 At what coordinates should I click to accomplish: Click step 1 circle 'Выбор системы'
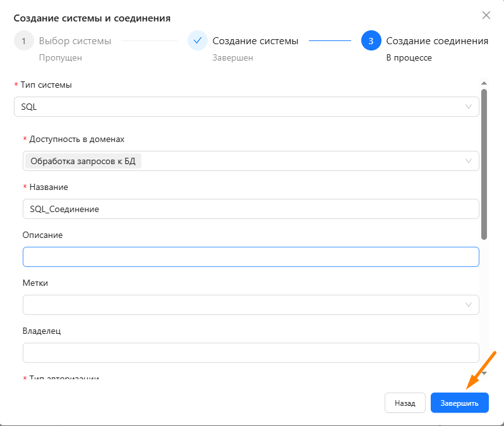tap(23, 41)
